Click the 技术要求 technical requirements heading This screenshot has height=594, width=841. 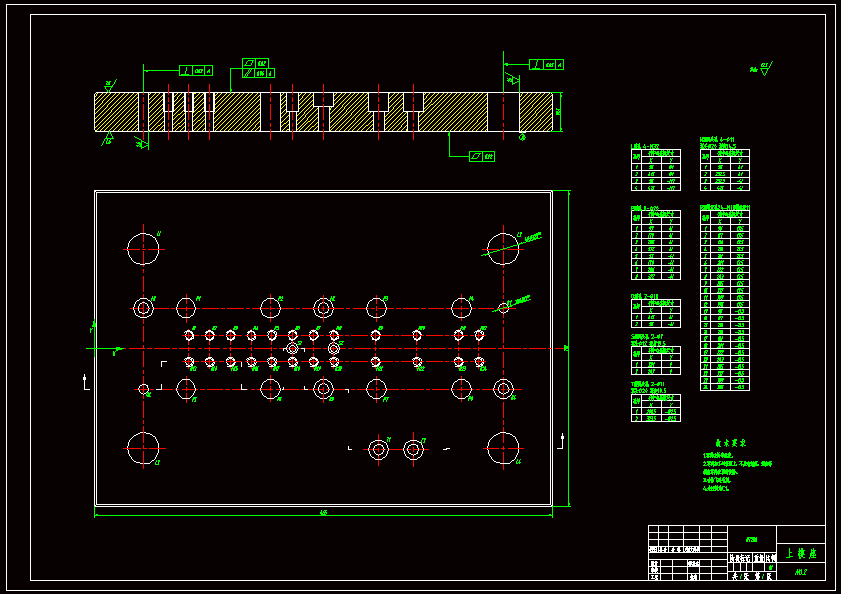pyautogui.click(x=731, y=443)
